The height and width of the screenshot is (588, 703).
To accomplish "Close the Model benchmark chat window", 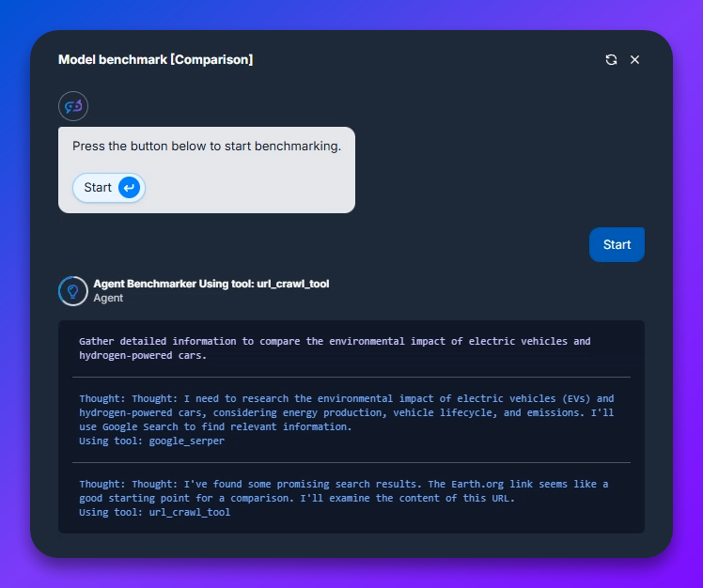I will point(634,60).
